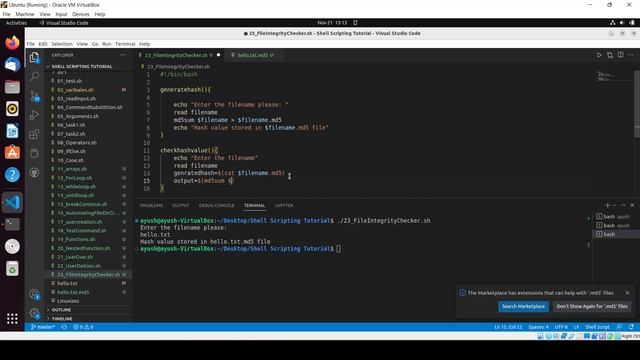This screenshot has width=640, height=360.
Task: Collapse SHELL SCRIPTING TUTORIAL folder section
Action: pyautogui.click(x=82, y=67)
